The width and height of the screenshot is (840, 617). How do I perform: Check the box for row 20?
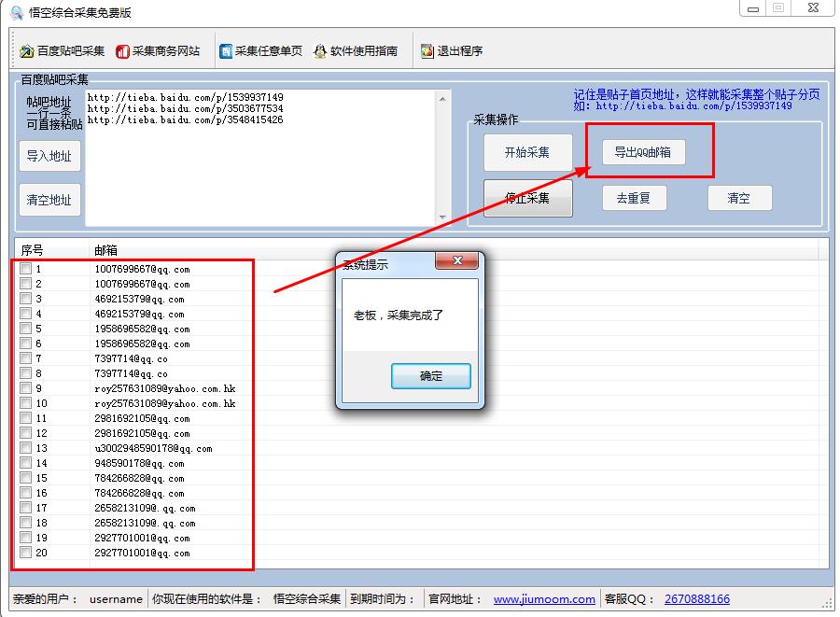click(26, 553)
